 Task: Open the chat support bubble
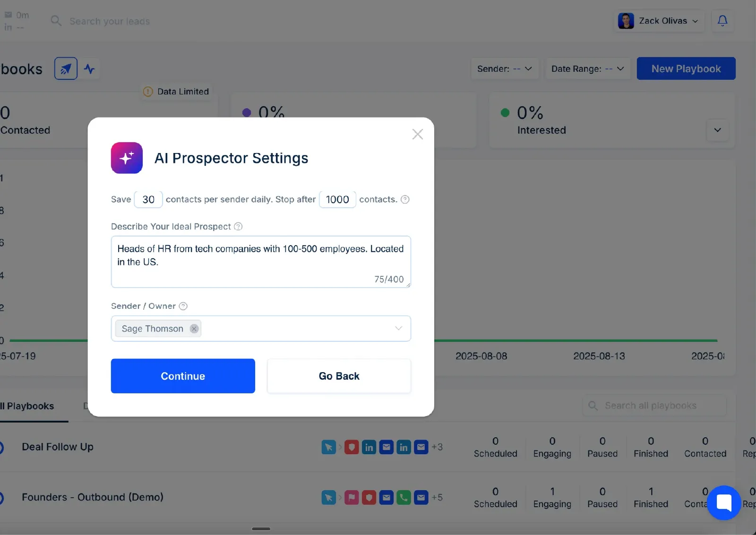pos(724,502)
